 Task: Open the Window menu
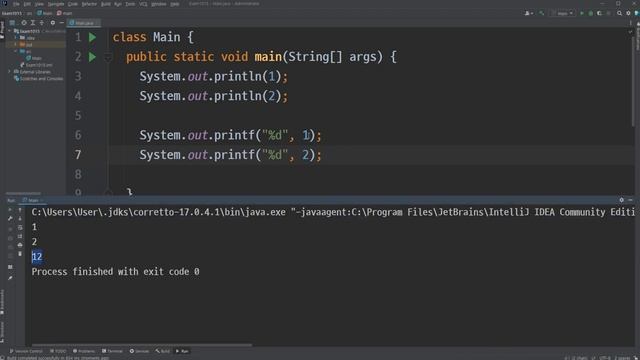pos(159,4)
